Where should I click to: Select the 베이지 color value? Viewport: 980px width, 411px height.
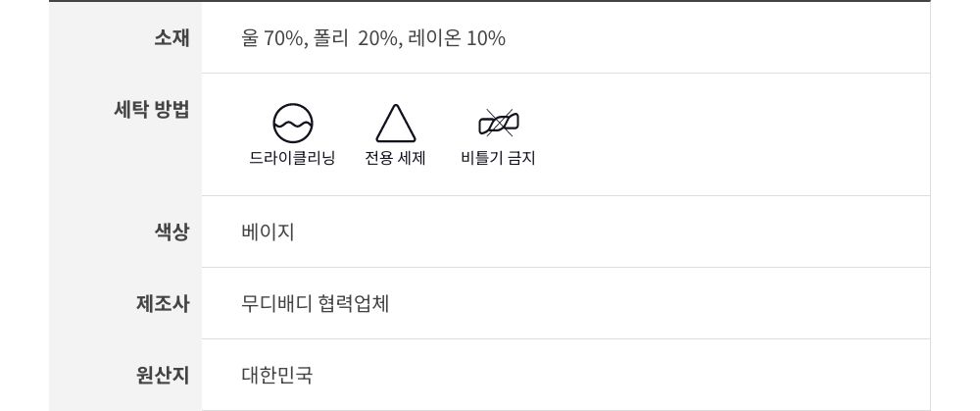tap(268, 232)
